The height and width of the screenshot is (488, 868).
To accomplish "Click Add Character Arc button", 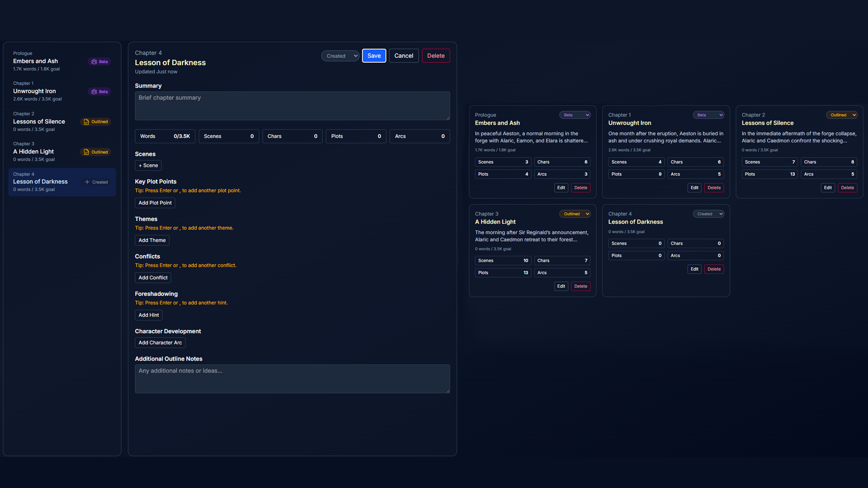I will [x=160, y=343].
